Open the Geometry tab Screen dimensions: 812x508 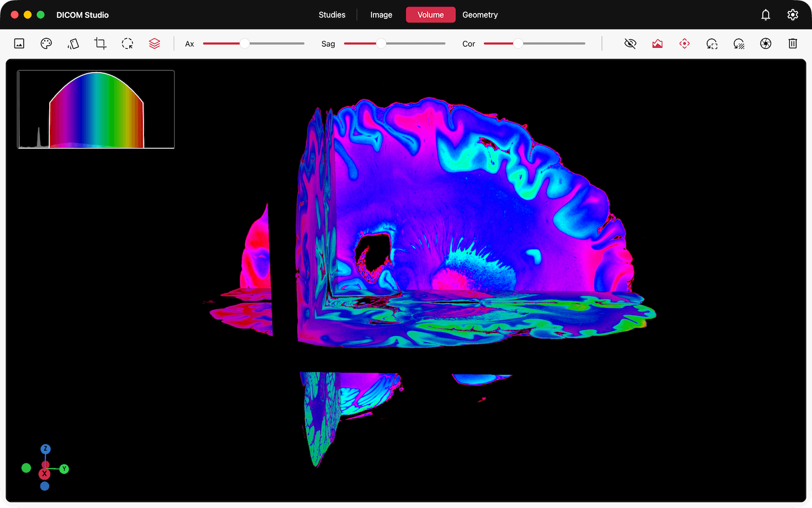click(x=480, y=15)
